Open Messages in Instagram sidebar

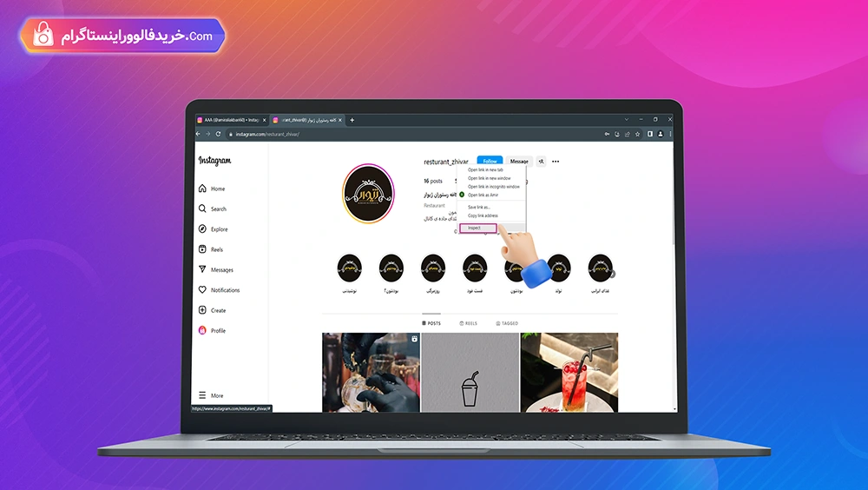216,269
